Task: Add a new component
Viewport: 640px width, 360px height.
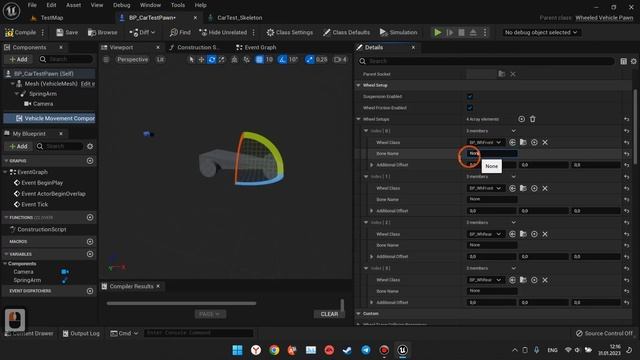Action: (18, 59)
